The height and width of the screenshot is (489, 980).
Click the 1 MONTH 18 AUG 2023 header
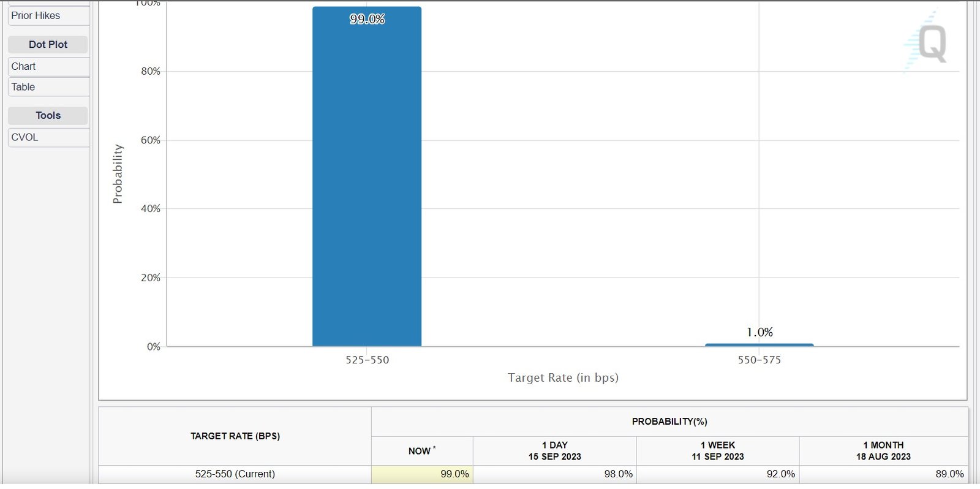883,451
